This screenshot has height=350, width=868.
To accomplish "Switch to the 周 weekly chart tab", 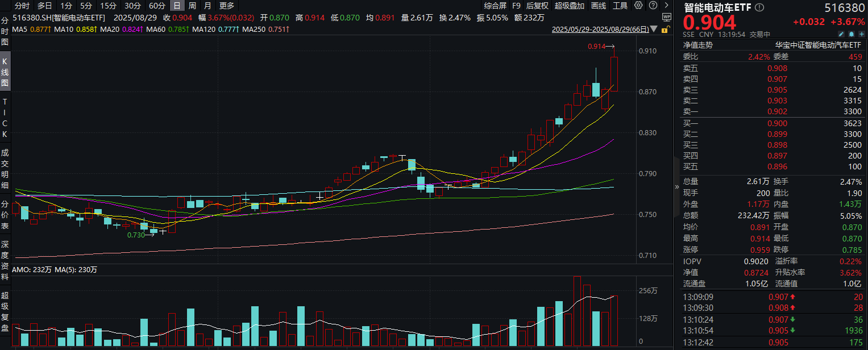I will (192, 5).
